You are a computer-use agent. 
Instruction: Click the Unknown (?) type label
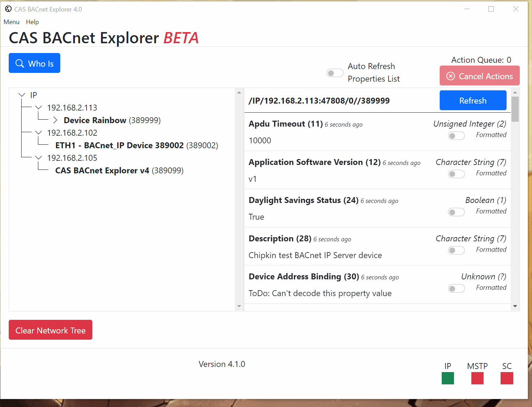pos(484,277)
